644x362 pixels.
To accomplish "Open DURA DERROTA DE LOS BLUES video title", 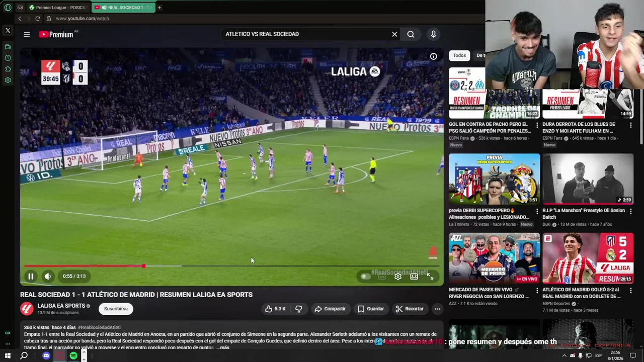I will click(580, 128).
